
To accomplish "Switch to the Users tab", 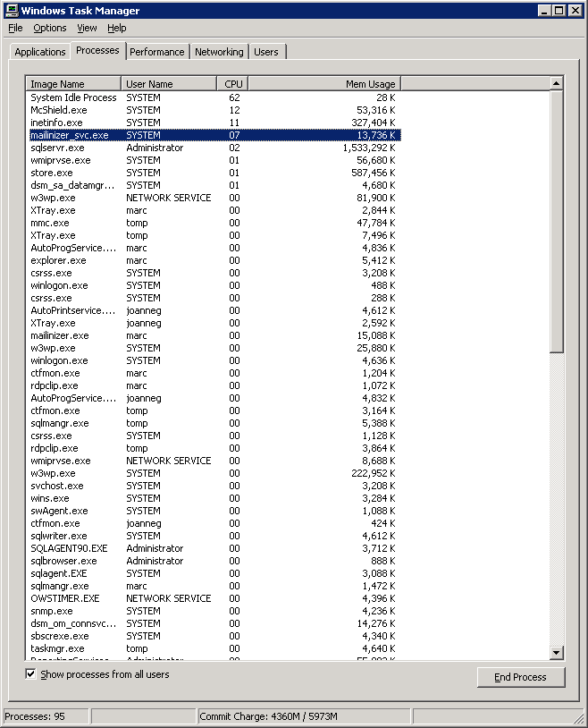I will coord(266,52).
